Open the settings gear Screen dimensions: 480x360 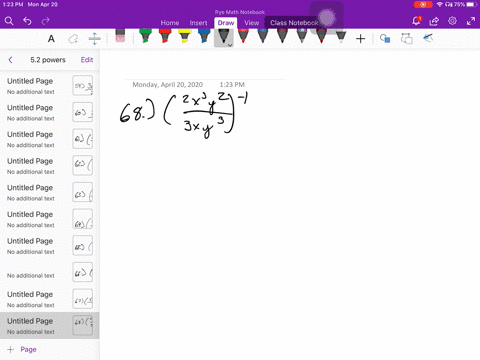point(452,21)
